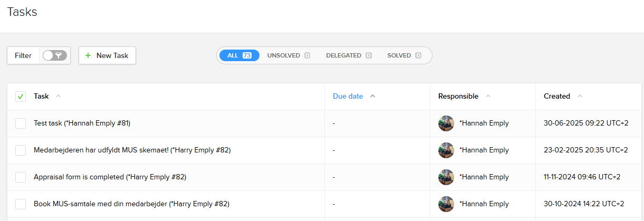The image size is (644, 221).
Task: Open Medarbejderen har udfyldt MUS skemaet task
Action: (132, 150)
